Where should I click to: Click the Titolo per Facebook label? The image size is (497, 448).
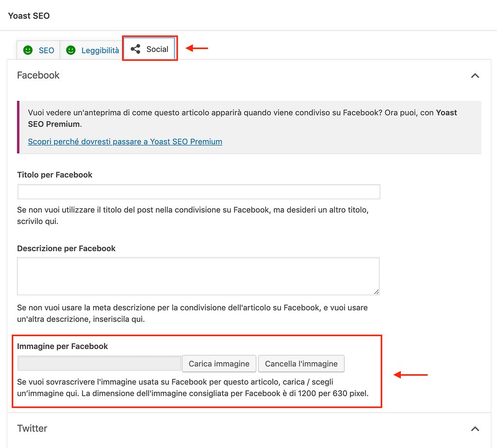click(x=54, y=175)
